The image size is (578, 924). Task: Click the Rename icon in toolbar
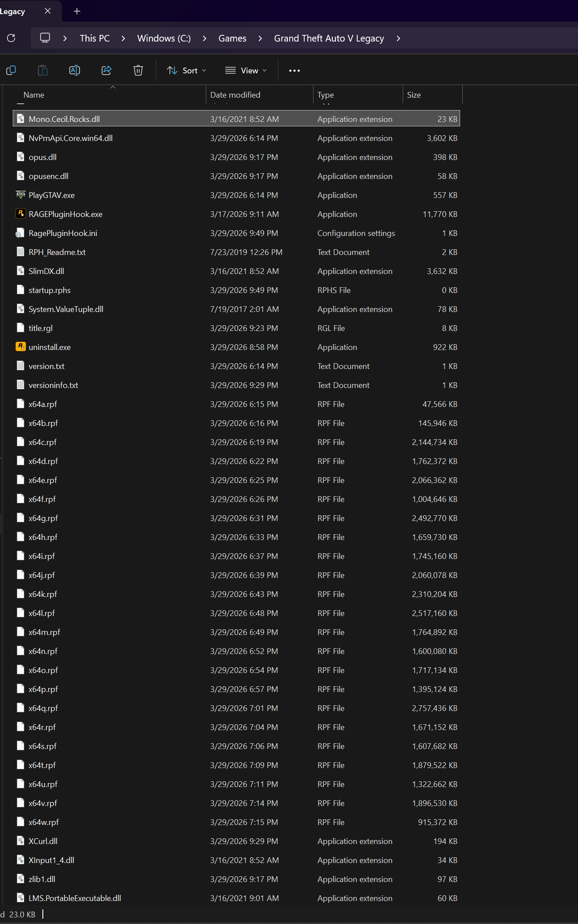(x=75, y=71)
